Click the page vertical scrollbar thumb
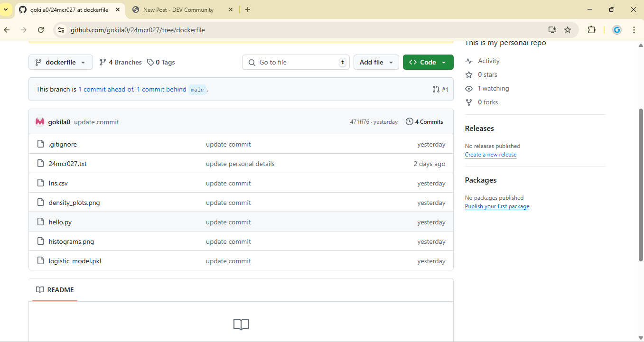Image resolution: width=644 pixels, height=342 pixels. 641,185
